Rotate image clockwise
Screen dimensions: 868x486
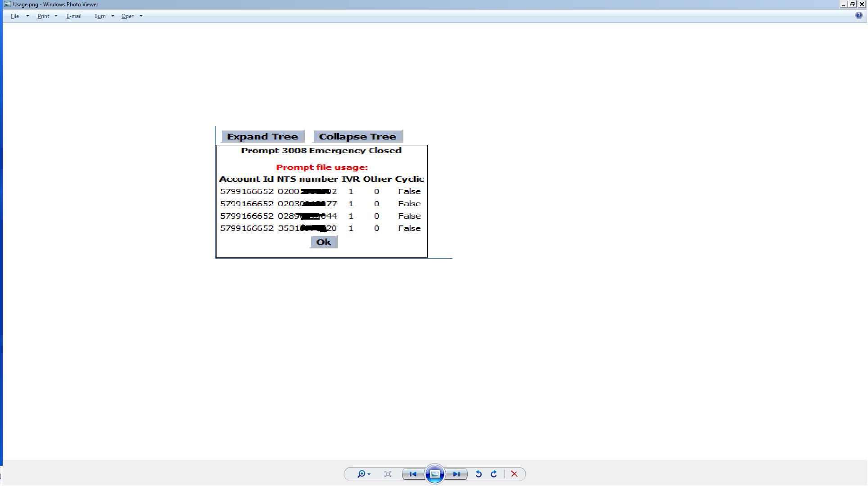click(494, 474)
